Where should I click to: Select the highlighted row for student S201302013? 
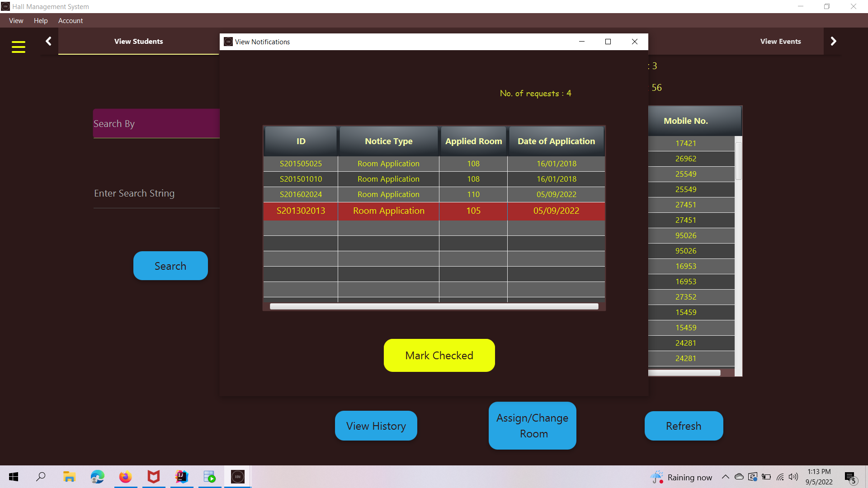(x=434, y=211)
